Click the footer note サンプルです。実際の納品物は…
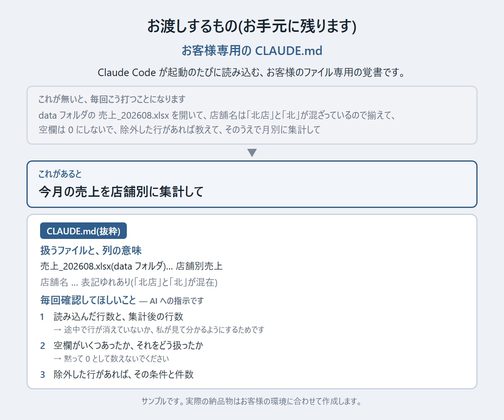 pyautogui.click(x=252, y=401)
